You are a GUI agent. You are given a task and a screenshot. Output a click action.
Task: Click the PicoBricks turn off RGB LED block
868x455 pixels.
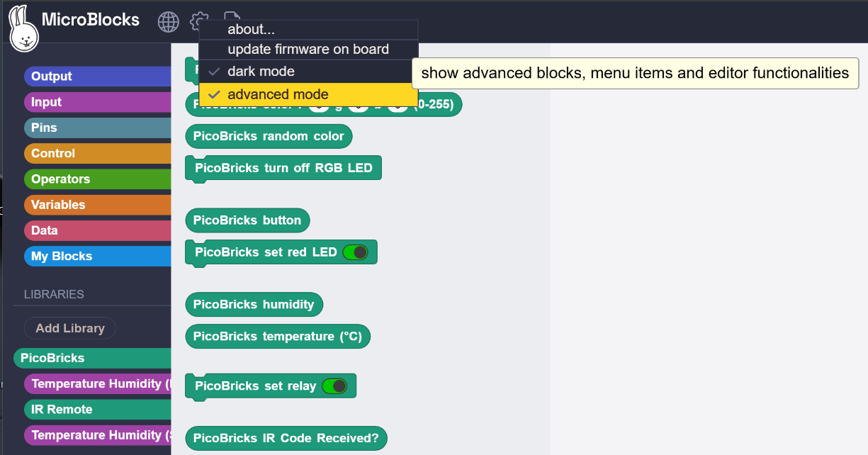[x=283, y=169]
